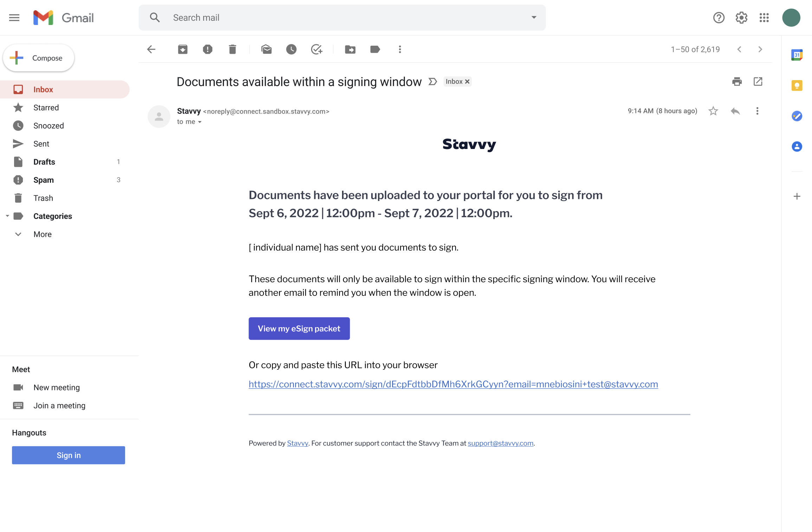Open search options dropdown
This screenshot has height=532, width=812.
[x=534, y=17]
